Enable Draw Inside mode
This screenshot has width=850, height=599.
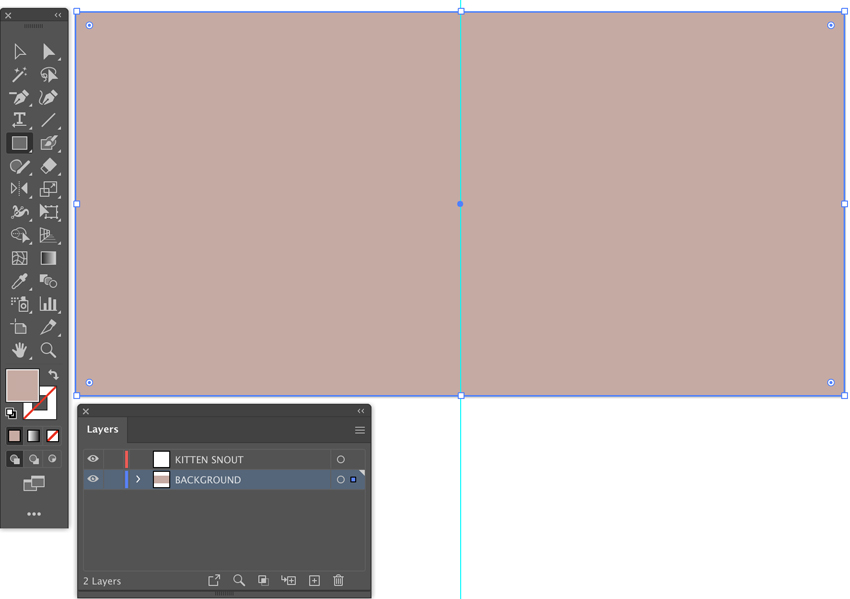tap(53, 459)
